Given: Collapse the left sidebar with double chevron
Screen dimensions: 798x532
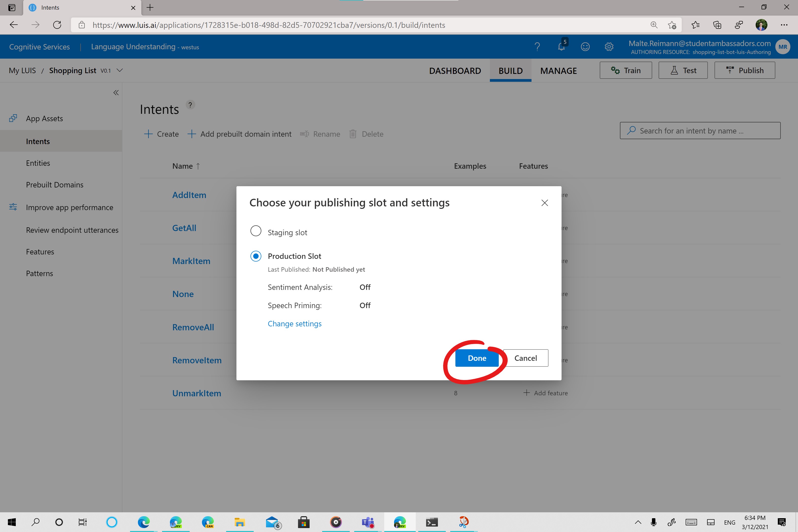Looking at the screenshot, I should point(116,93).
